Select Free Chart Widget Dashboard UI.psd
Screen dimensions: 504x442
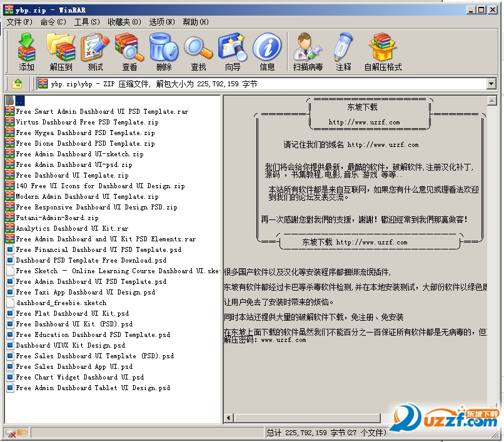pos(79,377)
